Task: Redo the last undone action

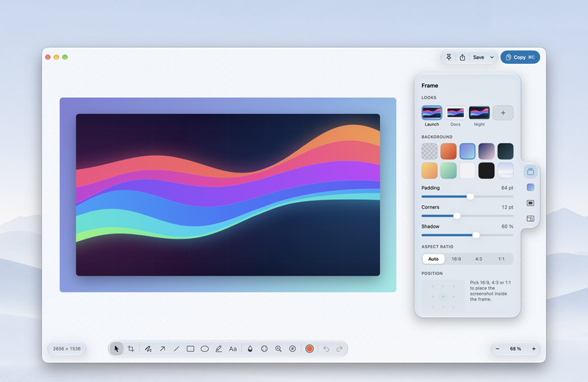Action: point(340,349)
